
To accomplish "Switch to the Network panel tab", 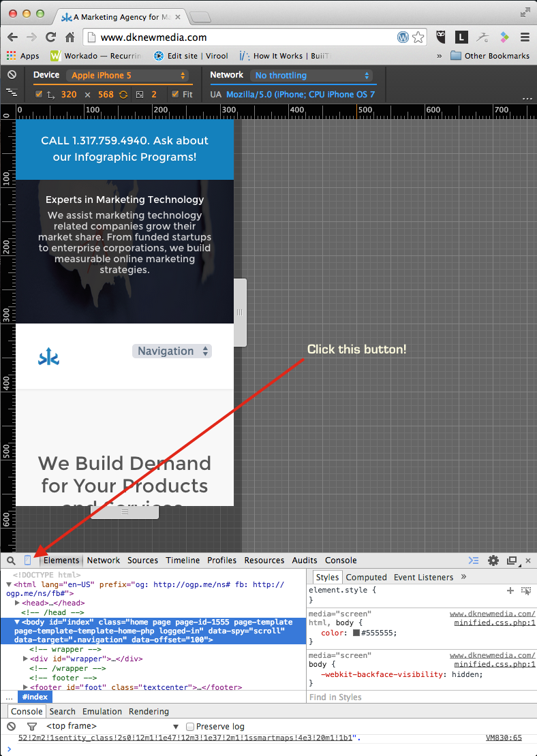I will [104, 561].
